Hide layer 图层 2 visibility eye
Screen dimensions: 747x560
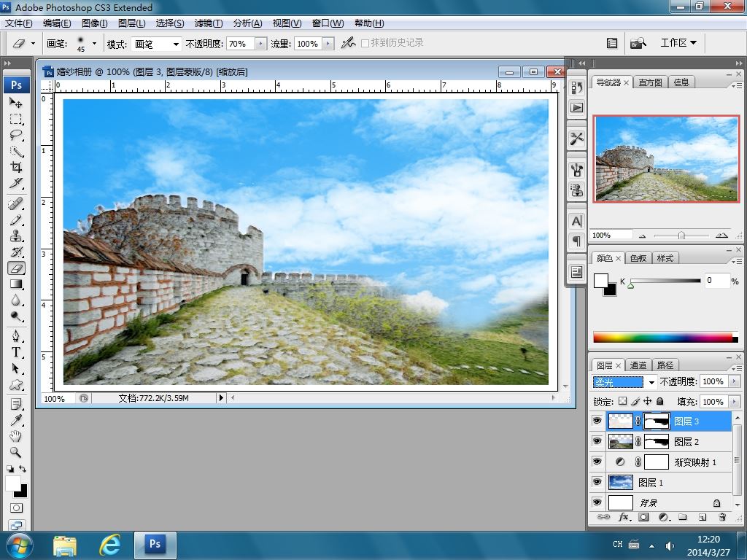coord(597,441)
